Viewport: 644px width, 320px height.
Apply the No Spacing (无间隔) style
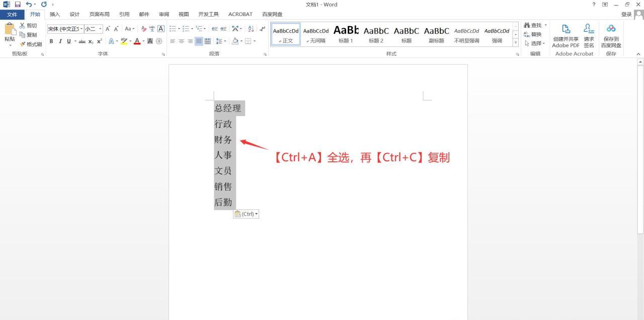pos(316,35)
